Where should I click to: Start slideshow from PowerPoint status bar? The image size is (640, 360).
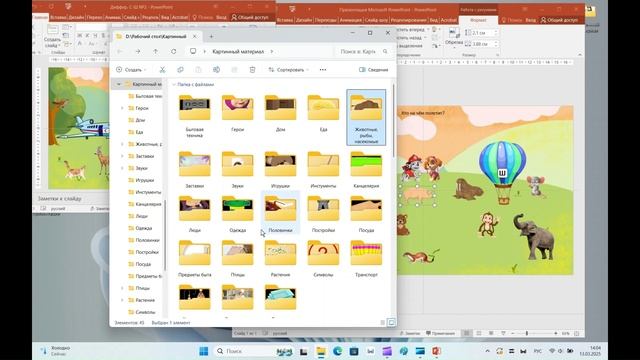point(503,333)
